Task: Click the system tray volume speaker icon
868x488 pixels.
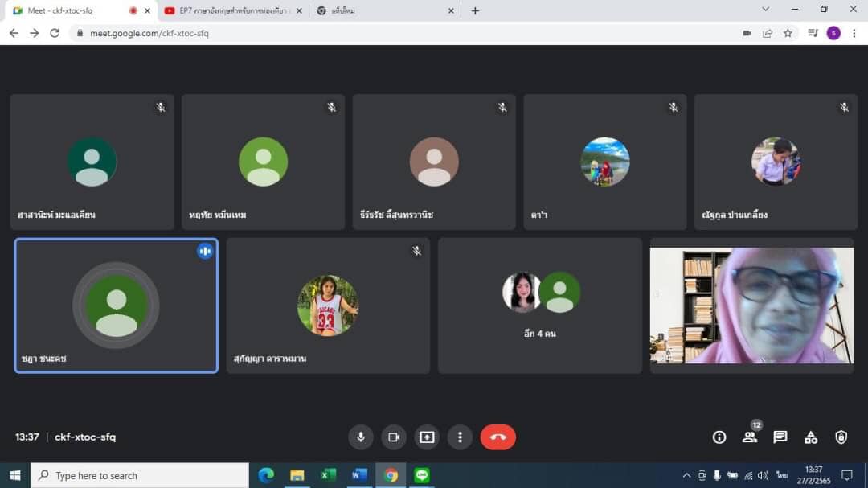Action: 763,475
